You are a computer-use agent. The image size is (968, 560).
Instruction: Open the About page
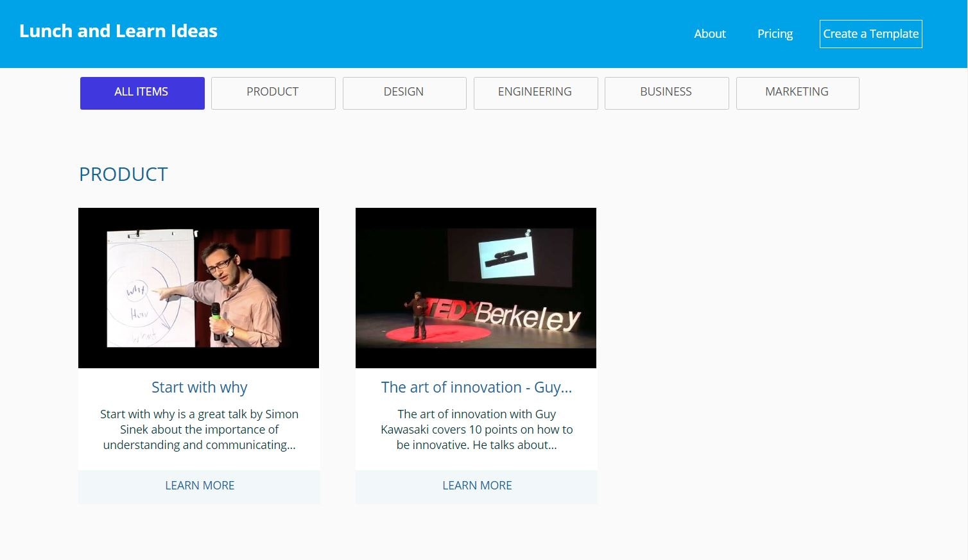click(x=709, y=33)
